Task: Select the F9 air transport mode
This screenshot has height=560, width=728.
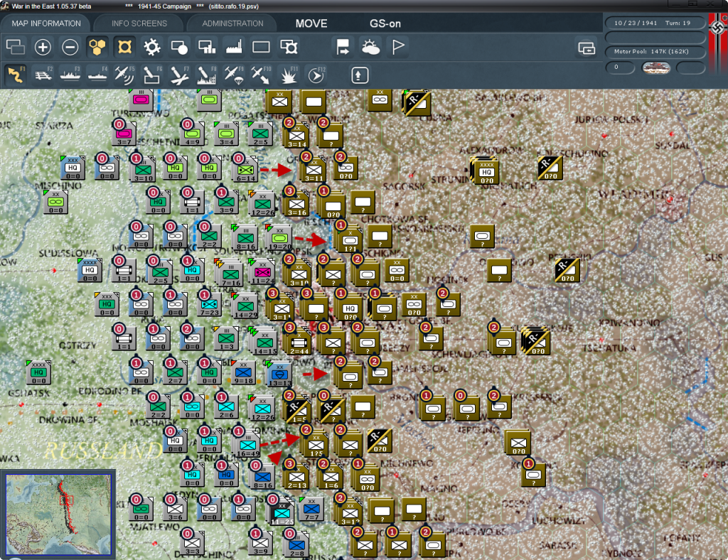Action: [x=234, y=75]
